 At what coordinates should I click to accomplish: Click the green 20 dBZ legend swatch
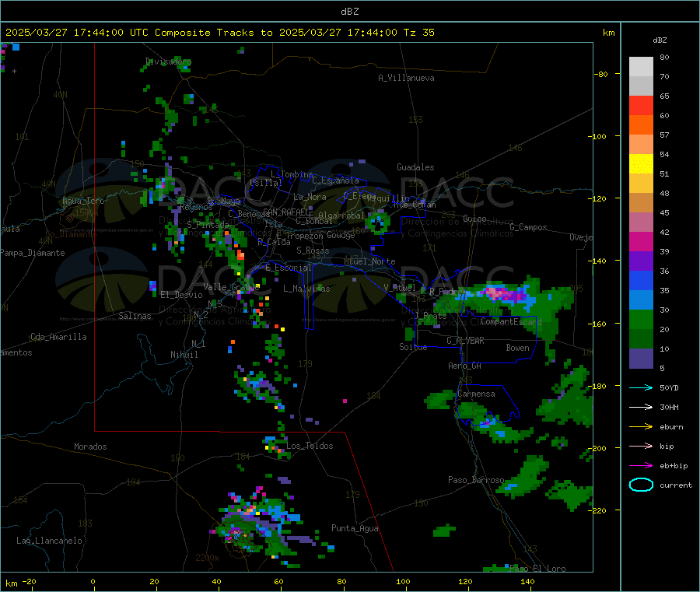pos(641,319)
